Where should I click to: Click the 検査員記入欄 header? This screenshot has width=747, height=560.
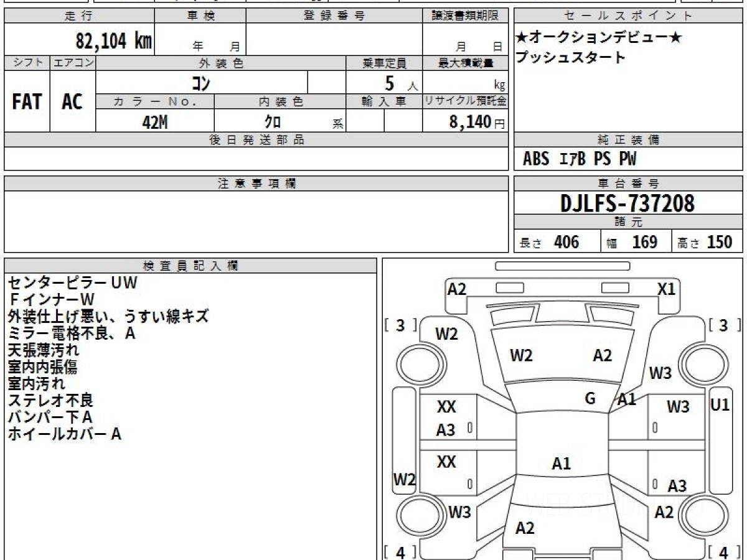(x=190, y=265)
